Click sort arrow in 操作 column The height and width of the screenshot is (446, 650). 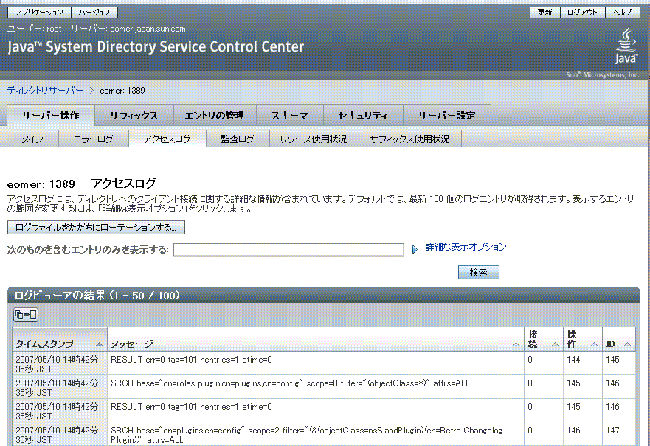point(594,344)
